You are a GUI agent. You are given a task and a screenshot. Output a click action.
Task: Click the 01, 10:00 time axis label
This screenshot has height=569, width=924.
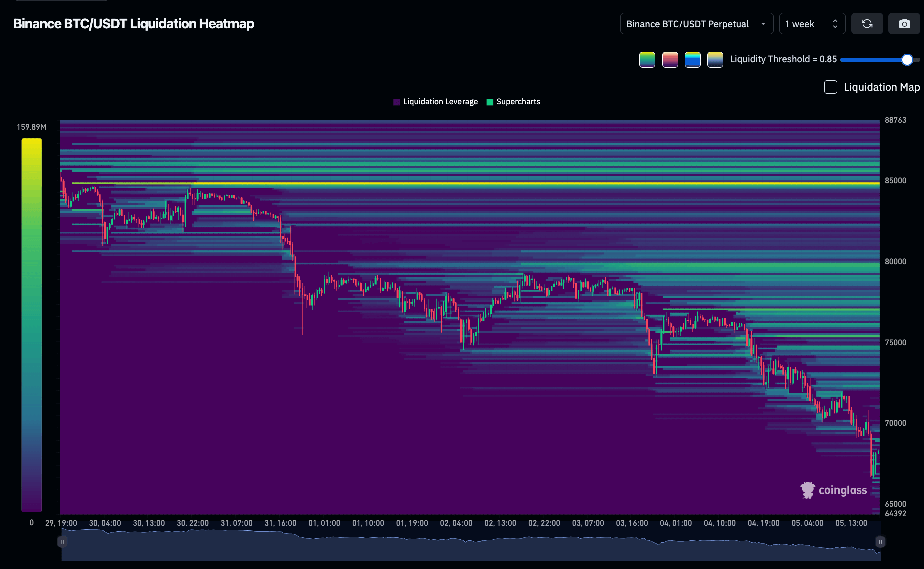[368, 523]
